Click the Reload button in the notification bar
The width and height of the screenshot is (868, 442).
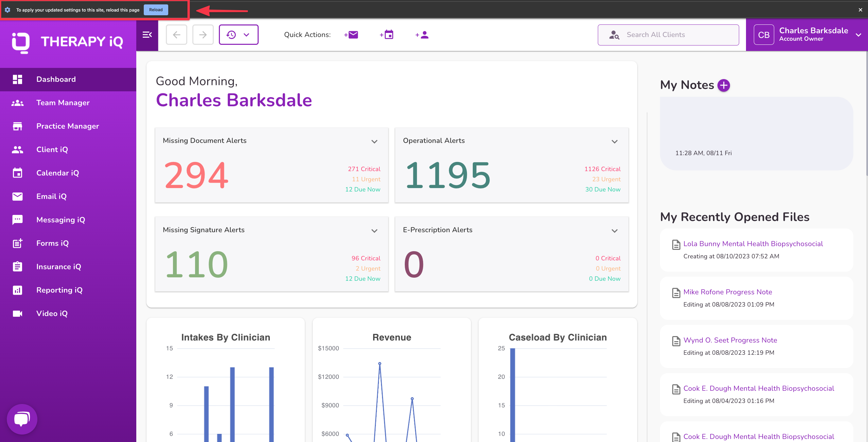tap(156, 10)
